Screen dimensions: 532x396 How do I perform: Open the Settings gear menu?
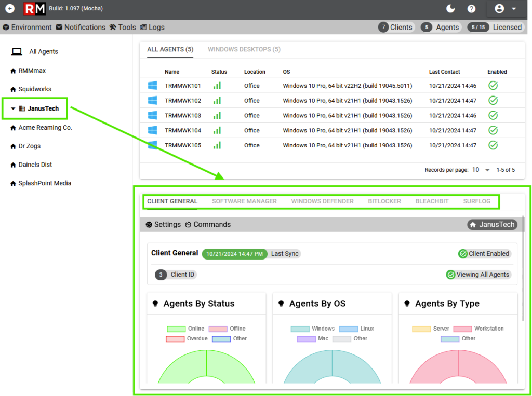(163, 224)
